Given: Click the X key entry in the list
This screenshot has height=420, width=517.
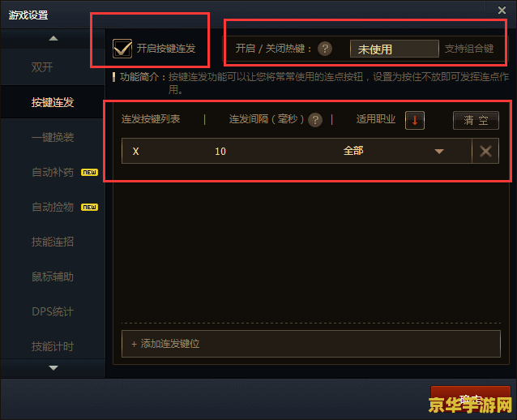Looking at the screenshot, I should [135, 152].
